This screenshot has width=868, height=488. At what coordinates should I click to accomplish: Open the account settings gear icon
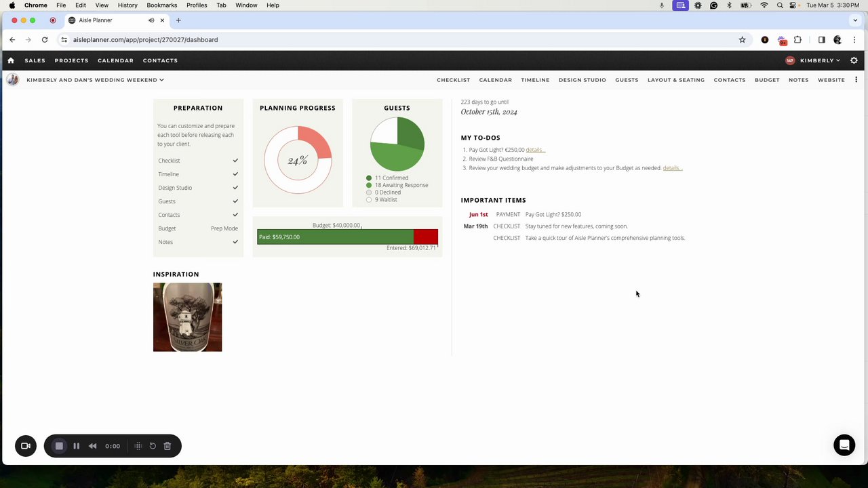854,60
